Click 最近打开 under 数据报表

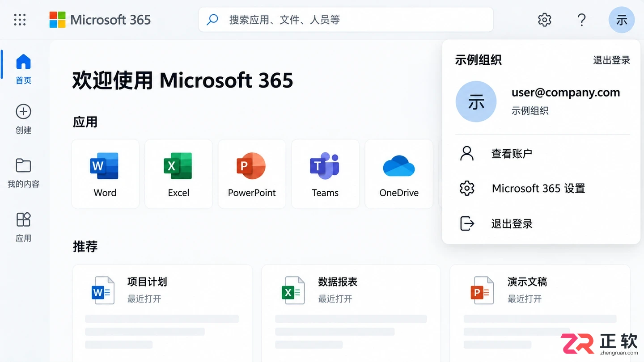(x=335, y=299)
